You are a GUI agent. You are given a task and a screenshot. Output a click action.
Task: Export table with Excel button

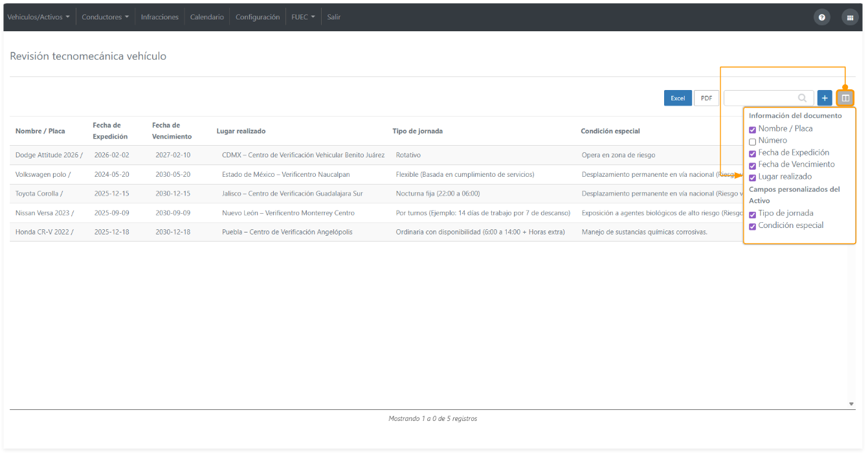pyautogui.click(x=678, y=98)
